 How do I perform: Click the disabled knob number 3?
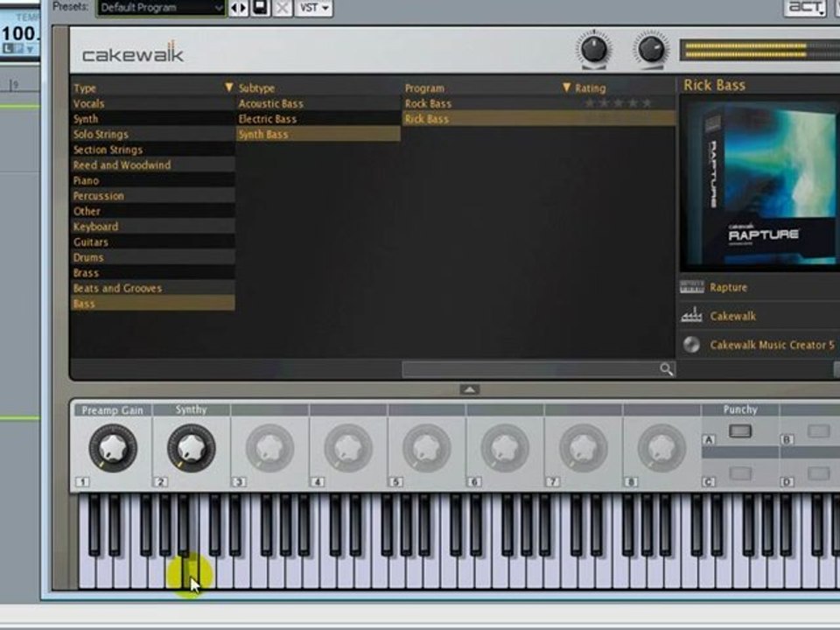269,448
